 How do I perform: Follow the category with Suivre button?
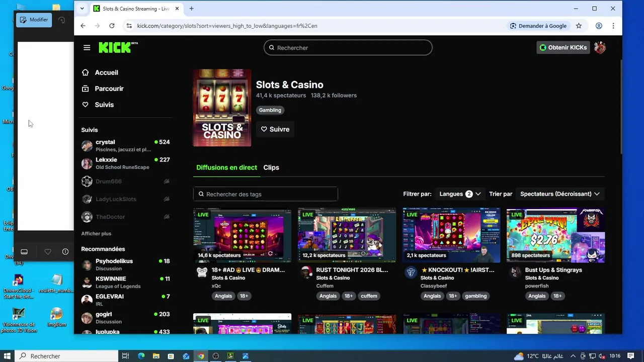click(275, 129)
